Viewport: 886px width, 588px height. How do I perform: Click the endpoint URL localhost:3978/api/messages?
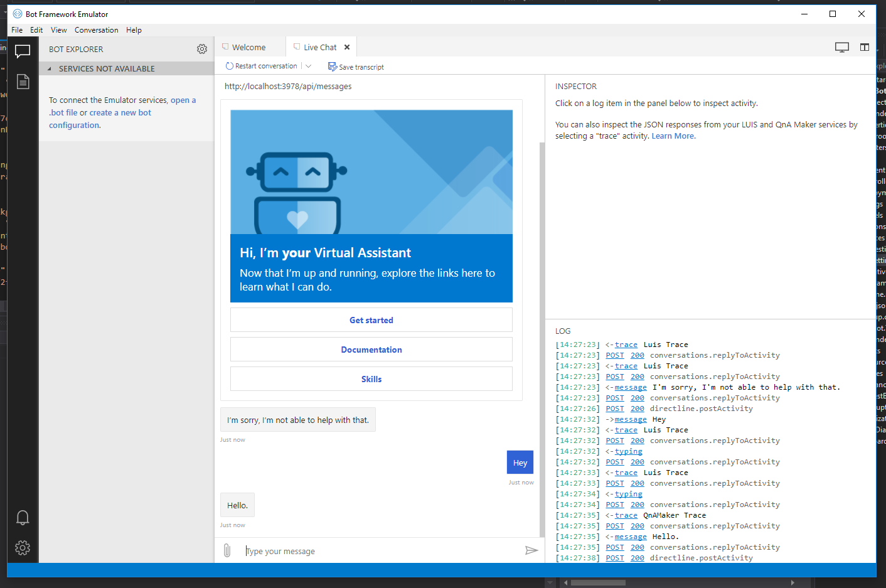[x=288, y=87]
